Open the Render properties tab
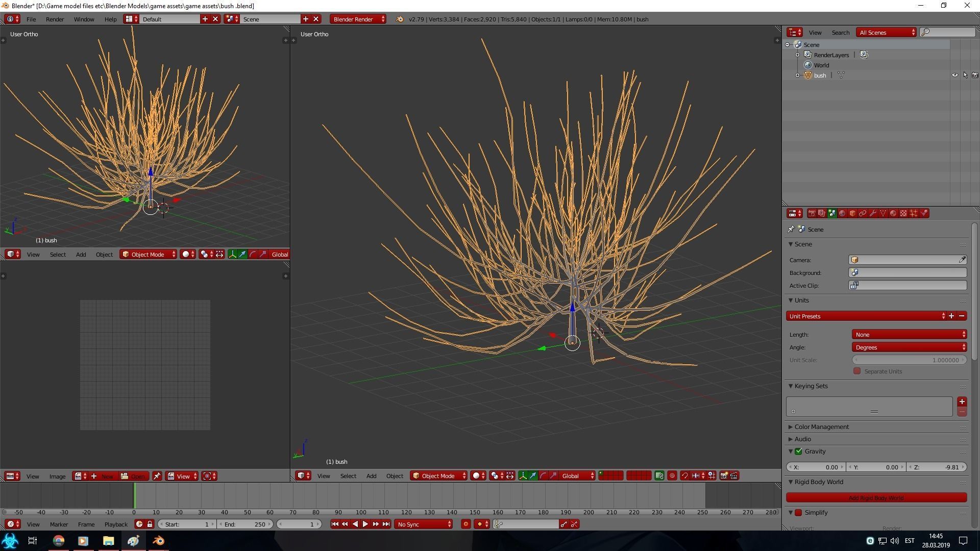This screenshot has width=980, height=551. (812, 213)
